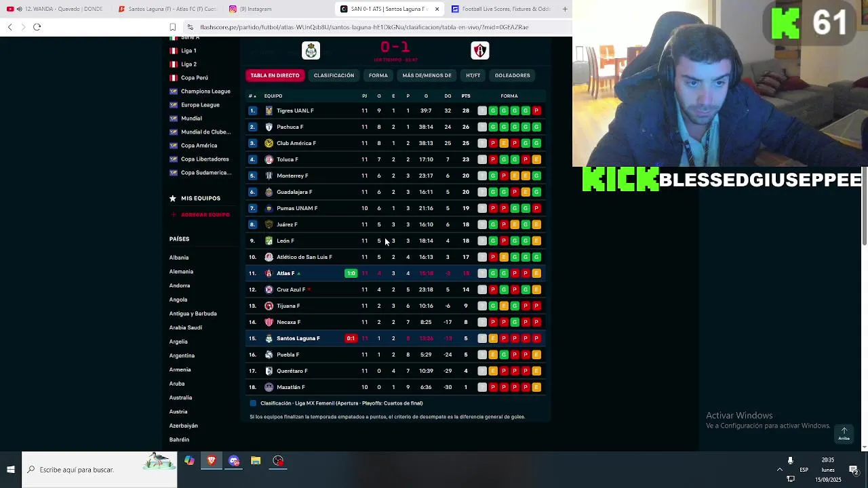The width and height of the screenshot is (868, 488).
Task: Switch to Football Live Scores browser tab
Action: [x=502, y=9]
